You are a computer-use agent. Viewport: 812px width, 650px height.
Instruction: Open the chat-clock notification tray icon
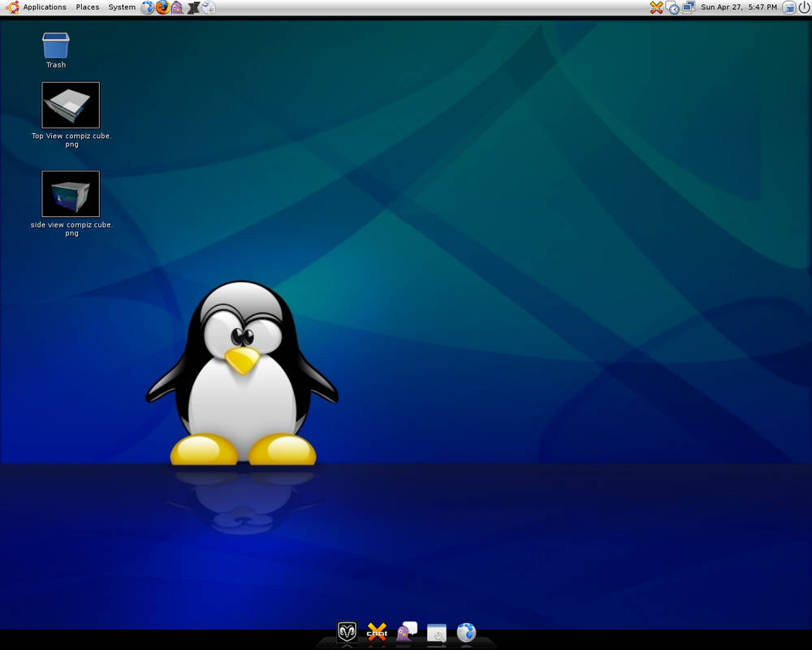click(x=672, y=8)
